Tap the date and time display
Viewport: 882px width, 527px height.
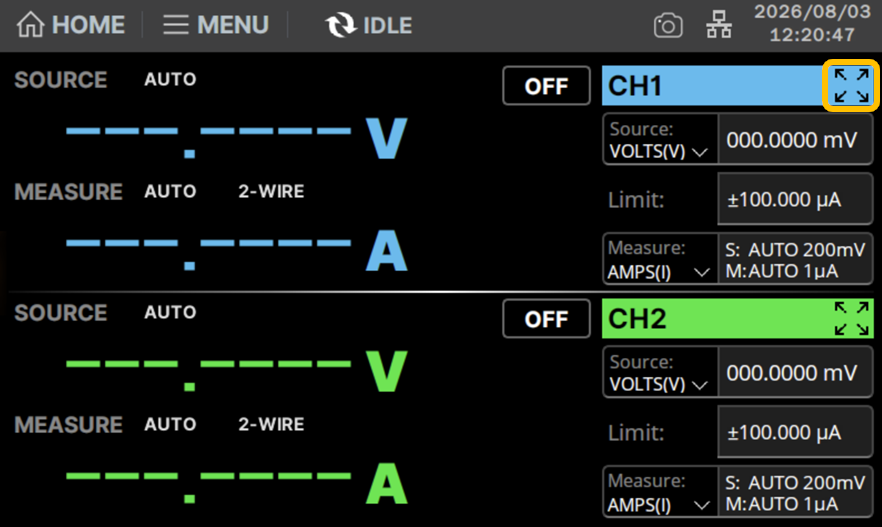812,23
